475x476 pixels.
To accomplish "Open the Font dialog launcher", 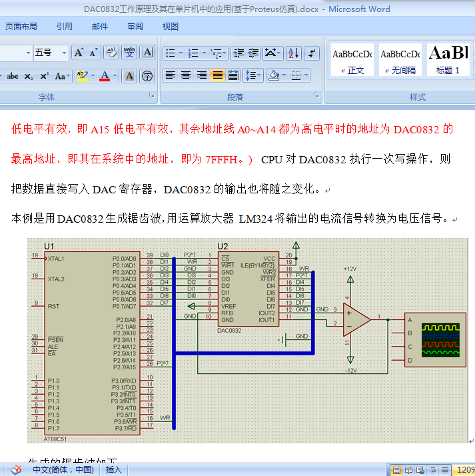I will 152,95.
